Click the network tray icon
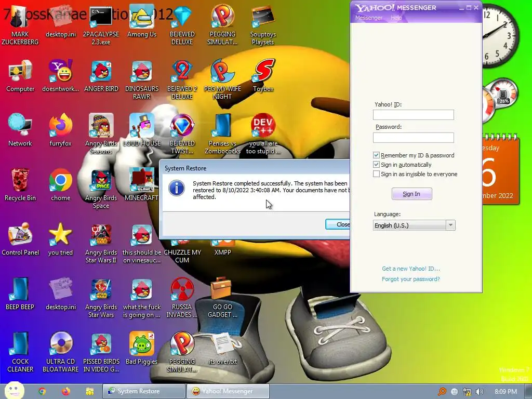 [467, 392]
